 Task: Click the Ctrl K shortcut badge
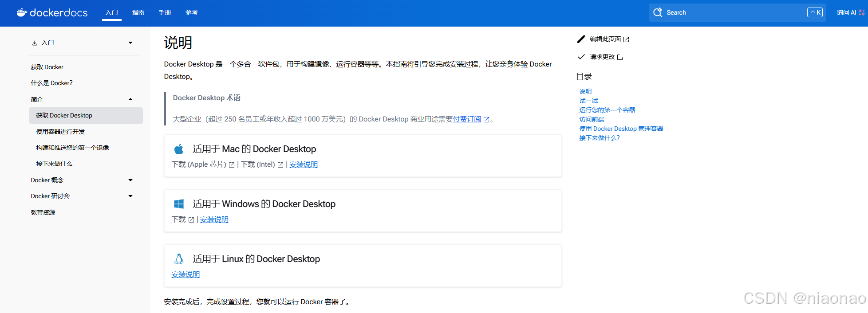click(815, 12)
